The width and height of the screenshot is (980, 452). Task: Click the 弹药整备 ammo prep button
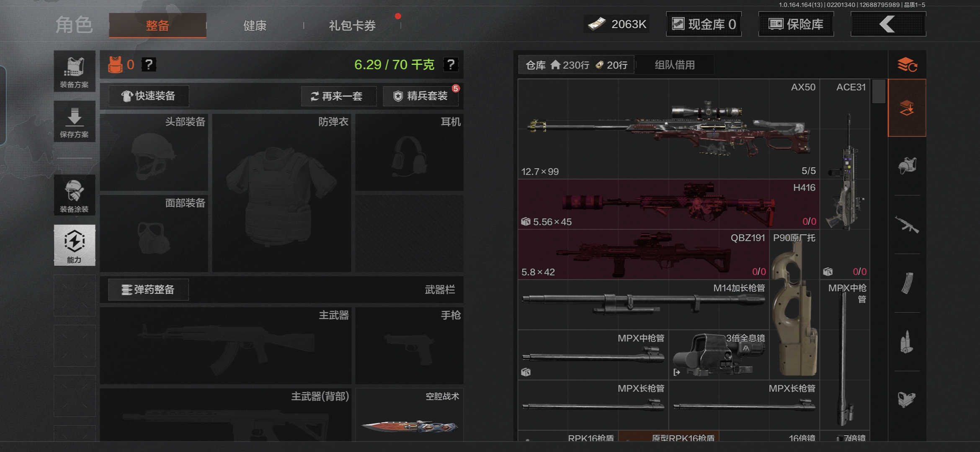point(148,290)
